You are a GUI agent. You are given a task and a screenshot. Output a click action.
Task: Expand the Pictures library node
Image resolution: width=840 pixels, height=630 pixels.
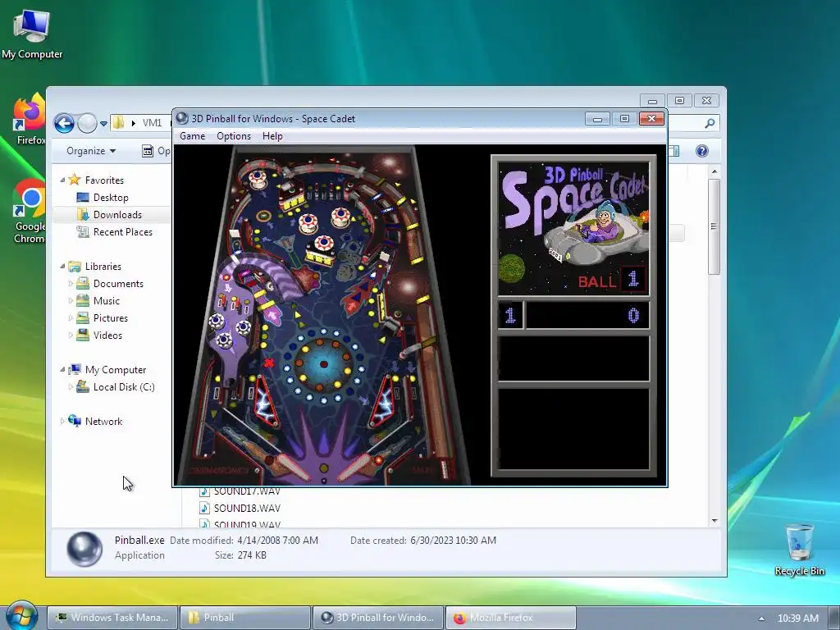[71, 317]
